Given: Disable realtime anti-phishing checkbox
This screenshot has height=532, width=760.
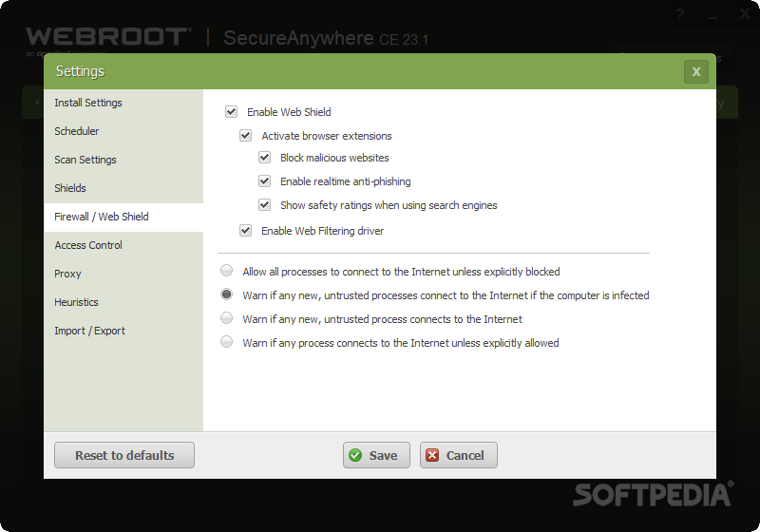Looking at the screenshot, I should (x=265, y=181).
